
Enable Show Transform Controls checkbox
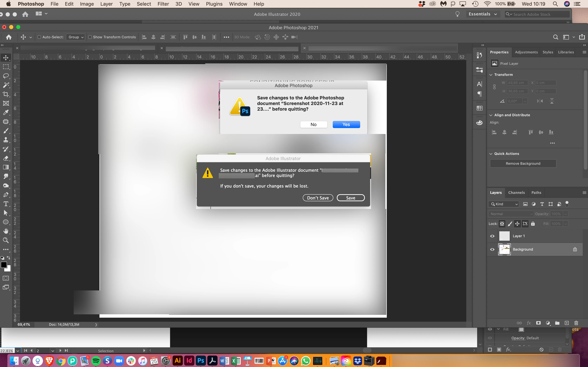(x=90, y=37)
